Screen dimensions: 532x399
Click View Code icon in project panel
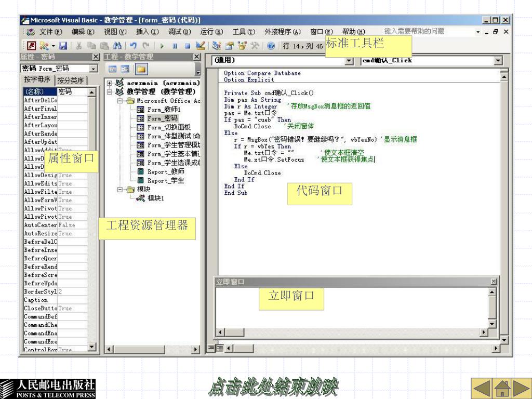(113, 69)
